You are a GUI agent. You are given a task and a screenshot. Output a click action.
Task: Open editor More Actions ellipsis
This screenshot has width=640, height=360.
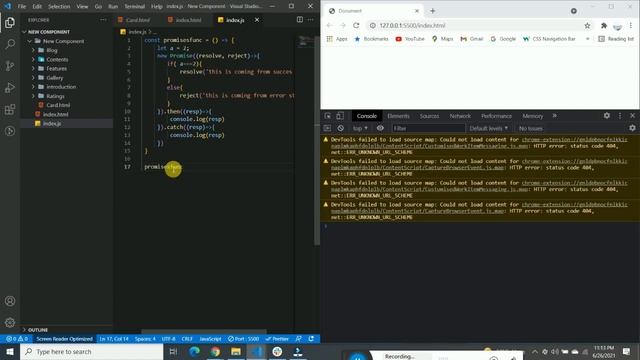pos(311,20)
